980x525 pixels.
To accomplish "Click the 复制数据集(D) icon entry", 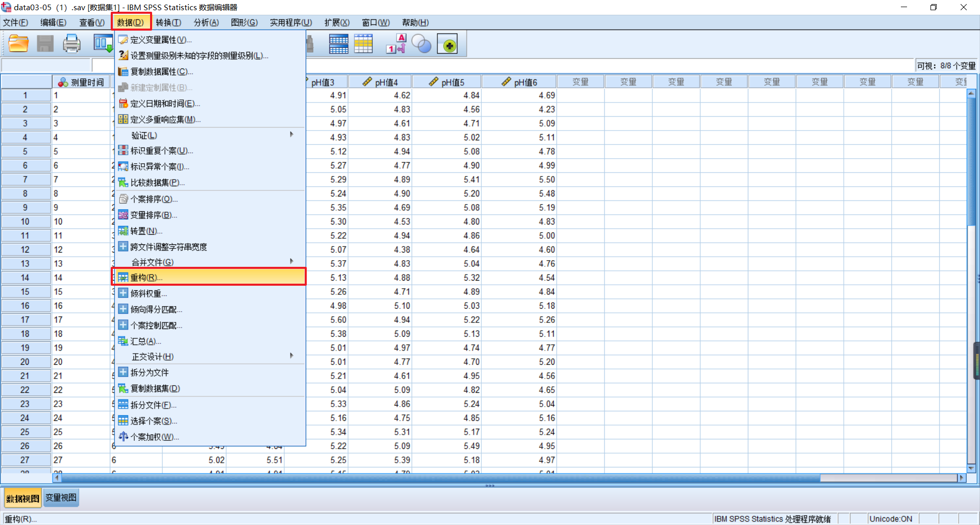I will coord(210,388).
